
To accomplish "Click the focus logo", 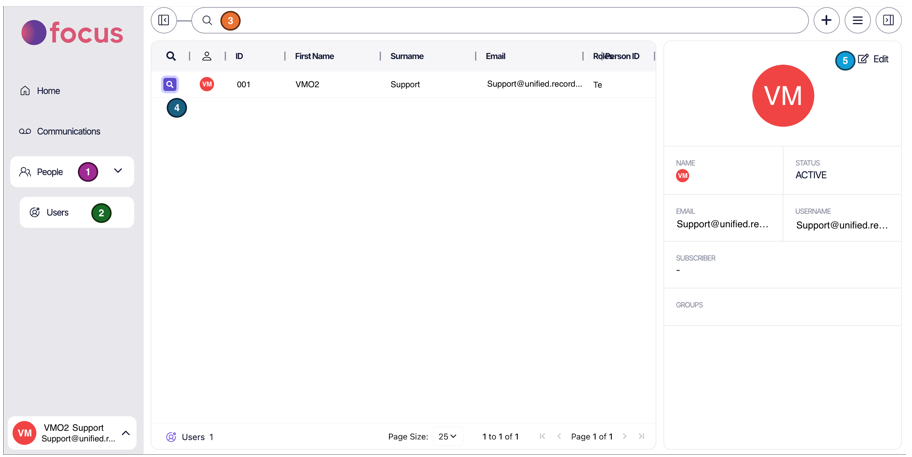I will 72,33.
